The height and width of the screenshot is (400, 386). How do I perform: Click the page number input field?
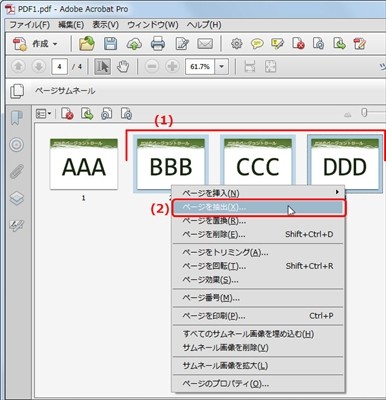(x=60, y=67)
